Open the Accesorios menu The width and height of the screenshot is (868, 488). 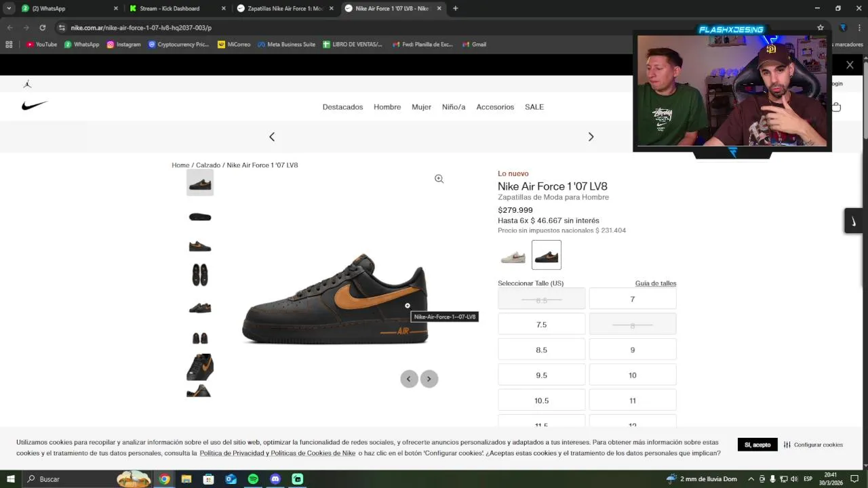tap(495, 107)
